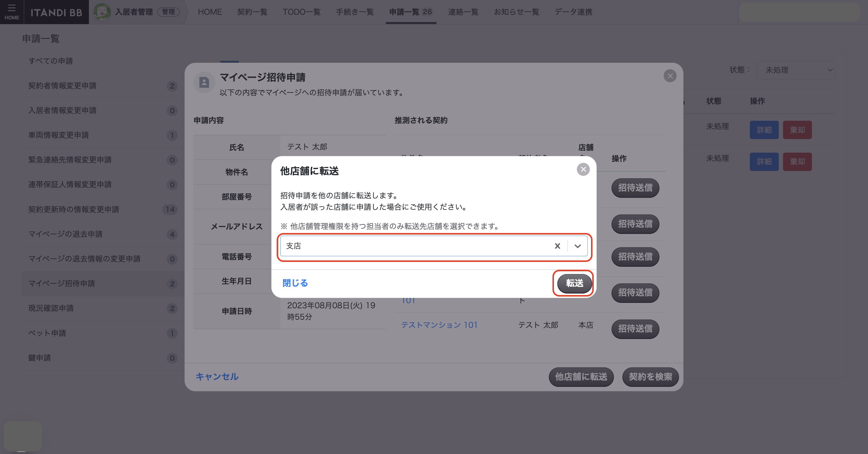Close the マイページ招待申請 modal with X
The height and width of the screenshot is (454, 868).
670,76
